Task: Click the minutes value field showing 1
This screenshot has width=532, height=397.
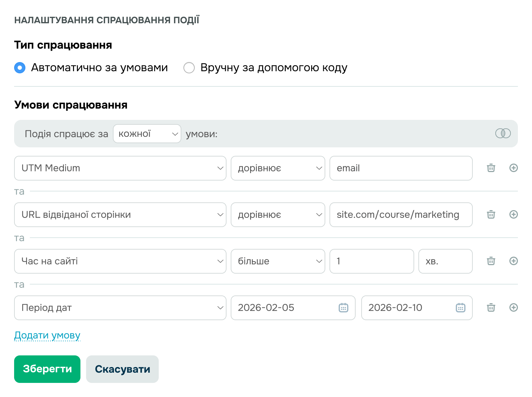Action: 371,261
